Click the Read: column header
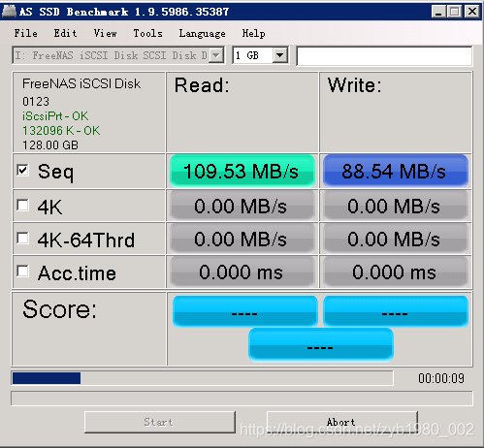The image size is (484, 448). 202,85
